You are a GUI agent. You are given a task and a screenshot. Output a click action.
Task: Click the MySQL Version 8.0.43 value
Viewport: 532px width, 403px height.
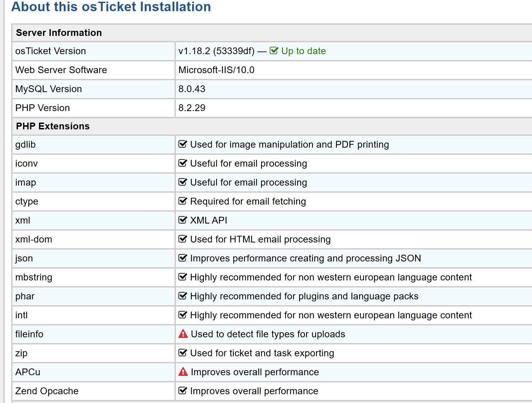tap(192, 89)
